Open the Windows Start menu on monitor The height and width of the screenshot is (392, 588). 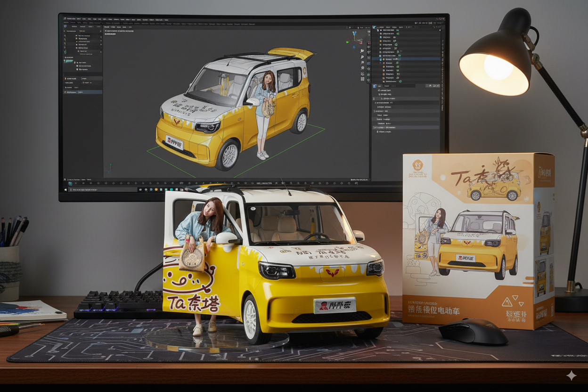65,189
